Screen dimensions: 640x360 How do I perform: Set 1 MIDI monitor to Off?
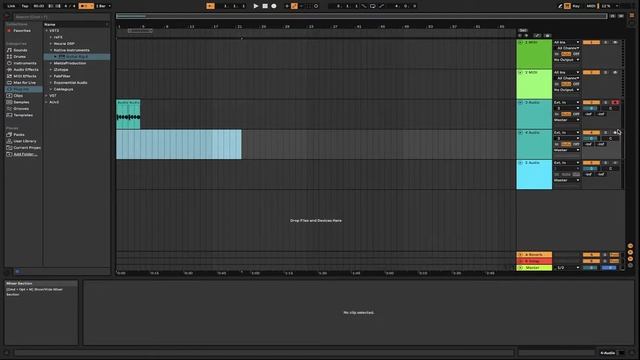576,54
